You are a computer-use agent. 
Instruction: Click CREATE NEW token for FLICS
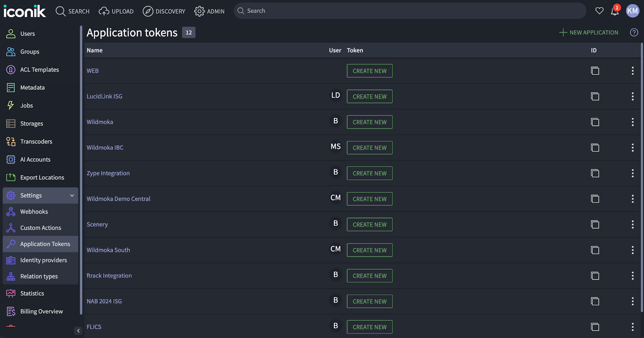point(369,327)
